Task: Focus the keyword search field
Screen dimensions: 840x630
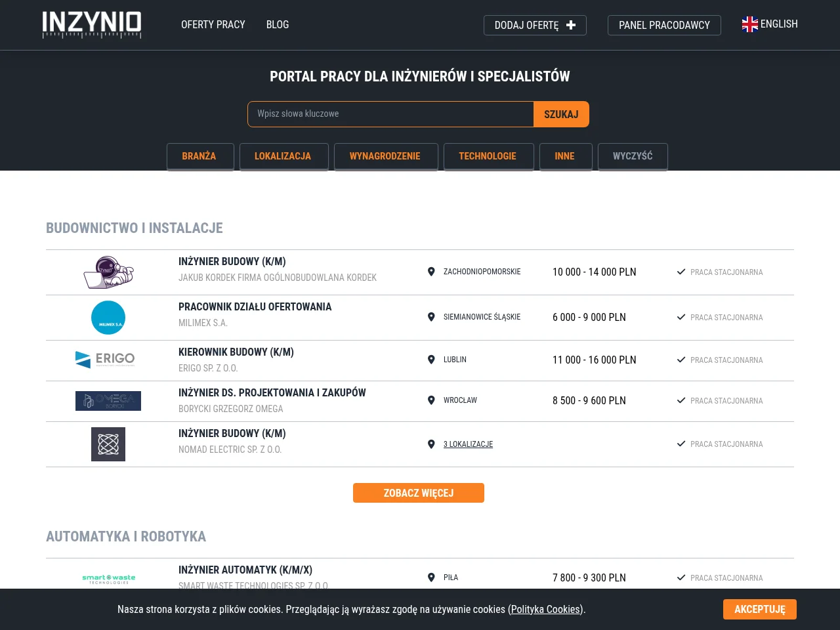Action: (x=390, y=114)
